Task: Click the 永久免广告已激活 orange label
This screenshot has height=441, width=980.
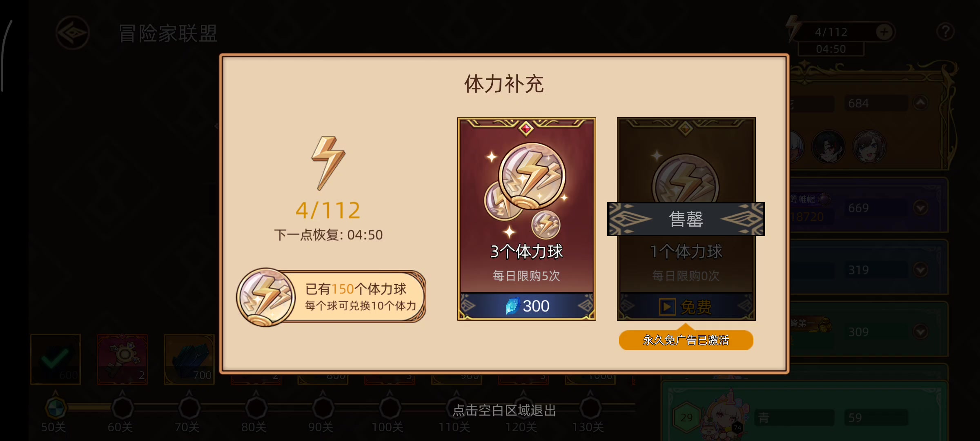Action: coord(686,340)
